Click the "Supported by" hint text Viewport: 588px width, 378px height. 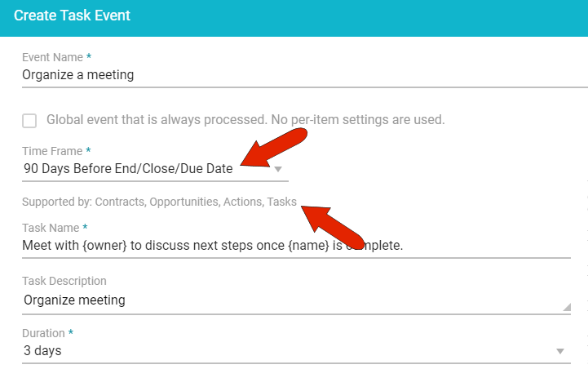coord(159,202)
